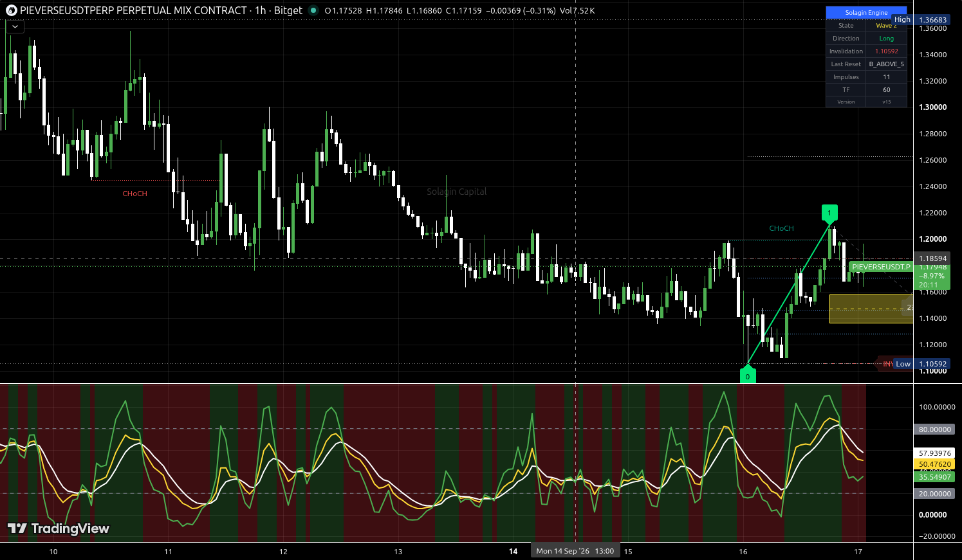Click the Wave 2 state cell
962x560 pixels.
[x=886, y=26]
